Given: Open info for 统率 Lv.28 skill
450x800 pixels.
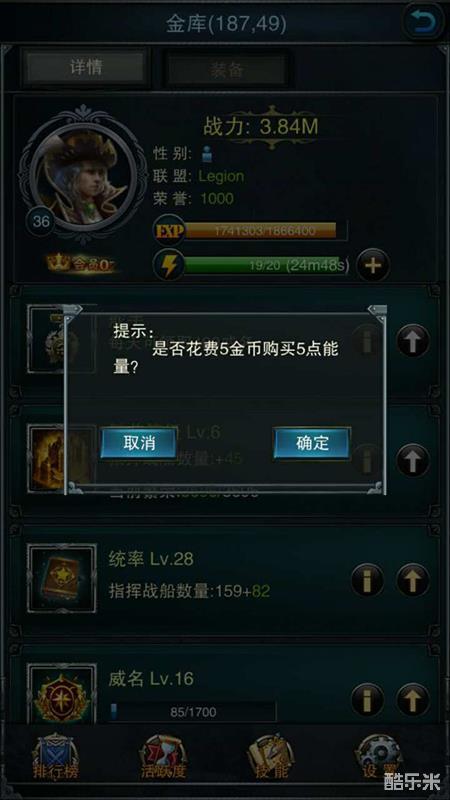Looking at the screenshot, I should 367,580.
